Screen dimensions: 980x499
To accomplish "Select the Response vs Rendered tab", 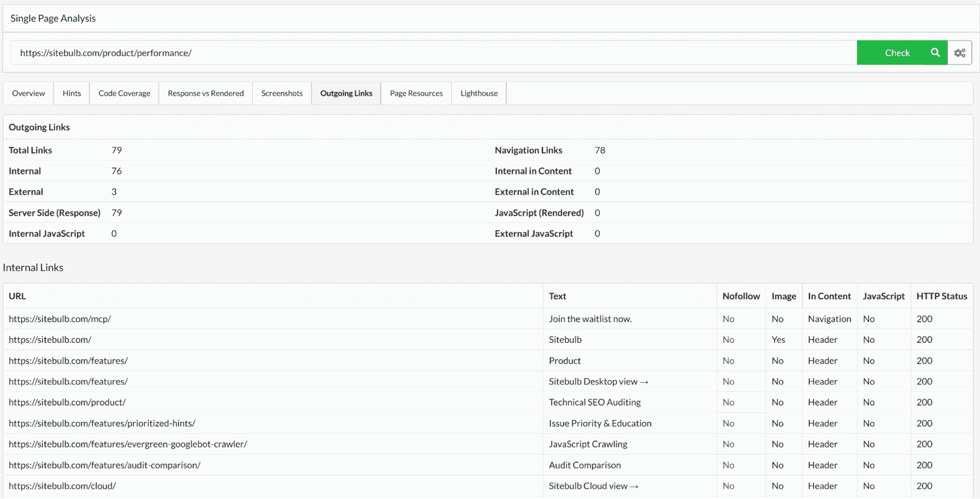I will [x=206, y=93].
